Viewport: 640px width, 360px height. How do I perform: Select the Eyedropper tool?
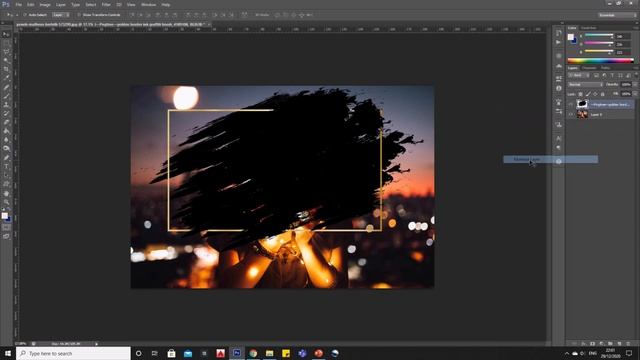point(6,78)
